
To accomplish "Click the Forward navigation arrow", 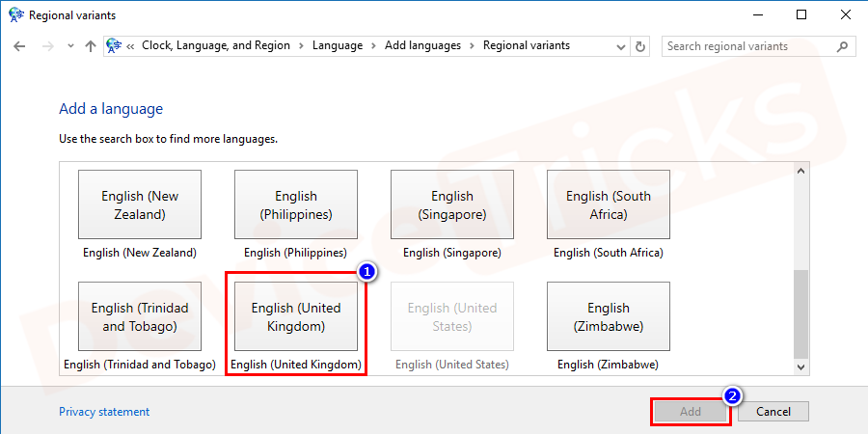I will point(48,46).
